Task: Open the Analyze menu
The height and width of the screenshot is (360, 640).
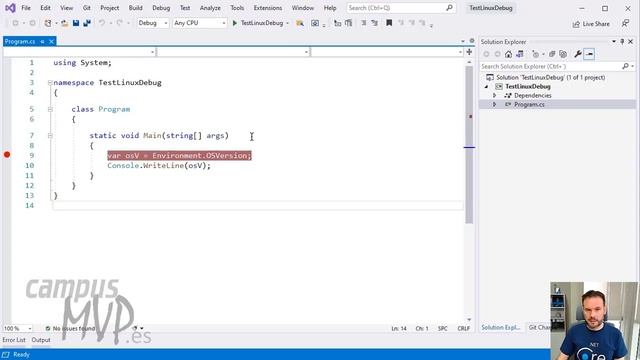Action: point(210,8)
